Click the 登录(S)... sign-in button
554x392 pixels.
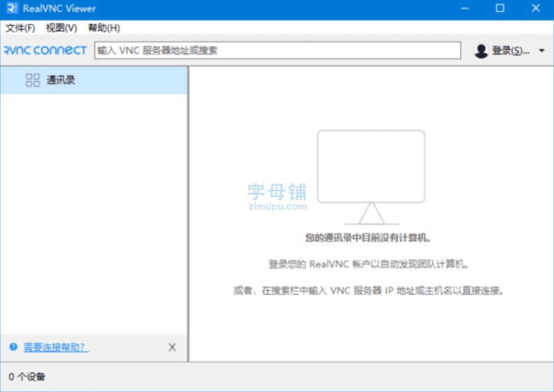click(511, 51)
